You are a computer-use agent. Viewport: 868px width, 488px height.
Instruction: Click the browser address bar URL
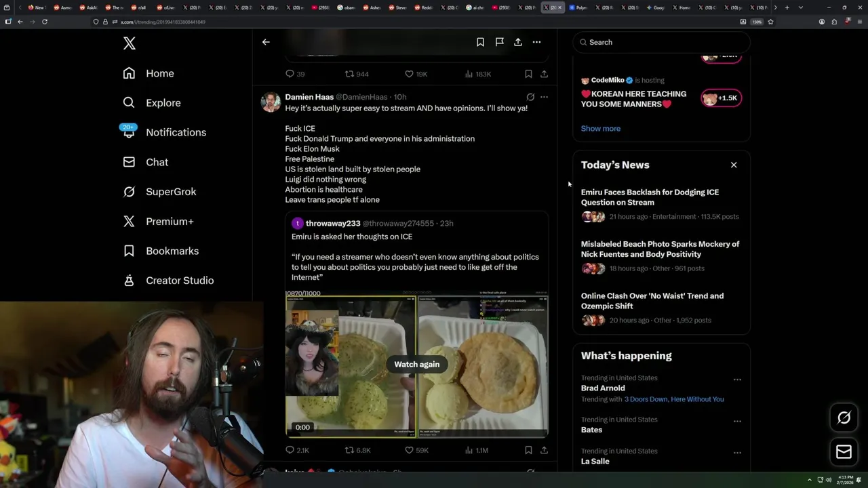coord(163,22)
